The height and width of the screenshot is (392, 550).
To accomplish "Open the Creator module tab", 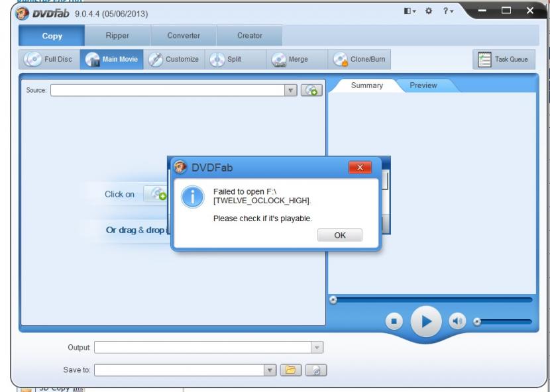I will 249,36.
